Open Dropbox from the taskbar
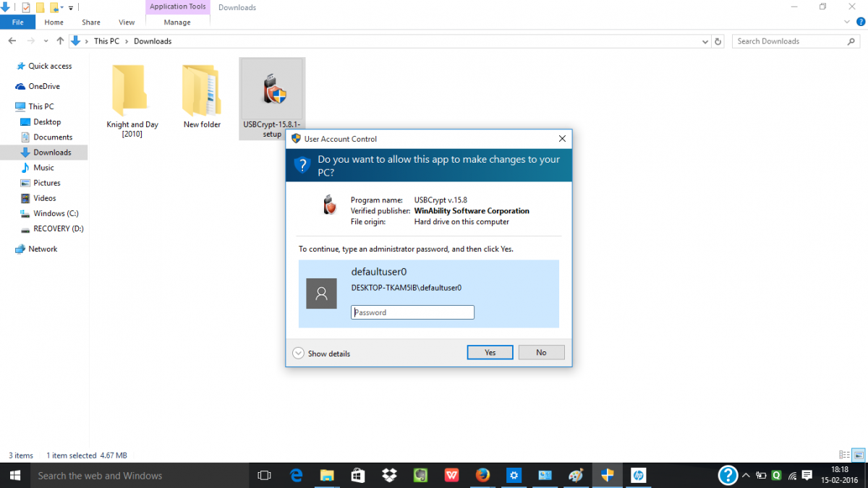The width and height of the screenshot is (868, 488). pos(389,475)
